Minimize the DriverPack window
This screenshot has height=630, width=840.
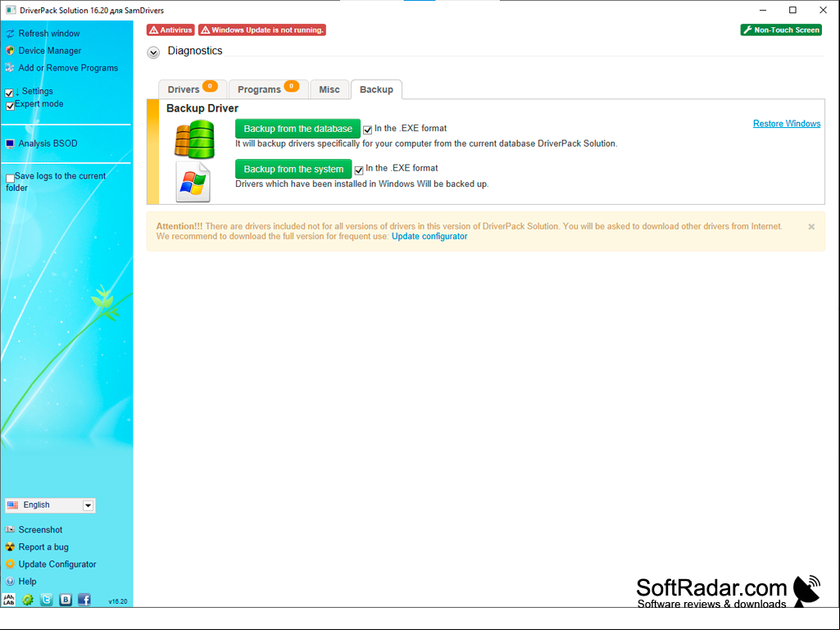pos(763,10)
